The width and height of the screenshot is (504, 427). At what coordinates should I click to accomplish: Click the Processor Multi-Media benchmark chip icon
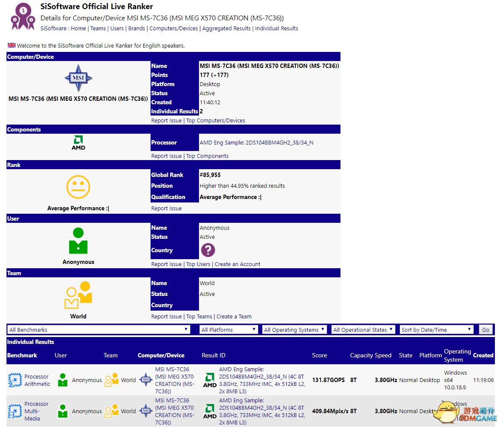15,411
